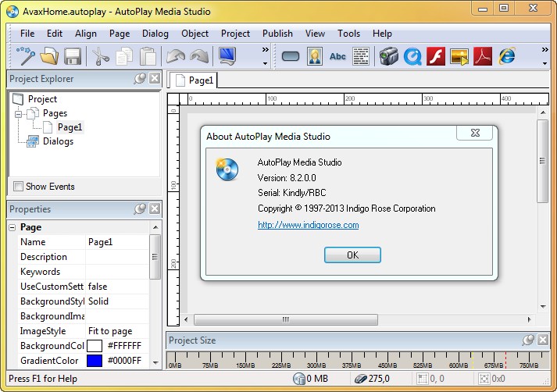Viewport: 557px width, 392px height.
Task: Open the Object menu
Action: (195, 34)
